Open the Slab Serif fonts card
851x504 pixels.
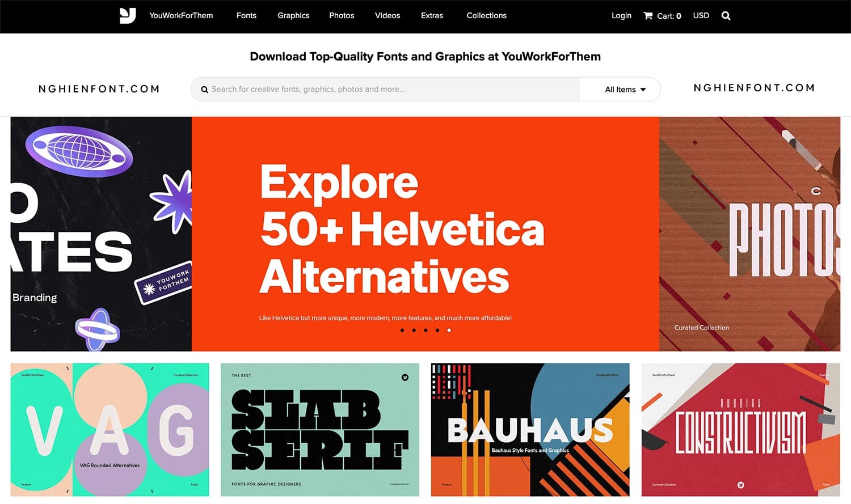coord(320,430)
